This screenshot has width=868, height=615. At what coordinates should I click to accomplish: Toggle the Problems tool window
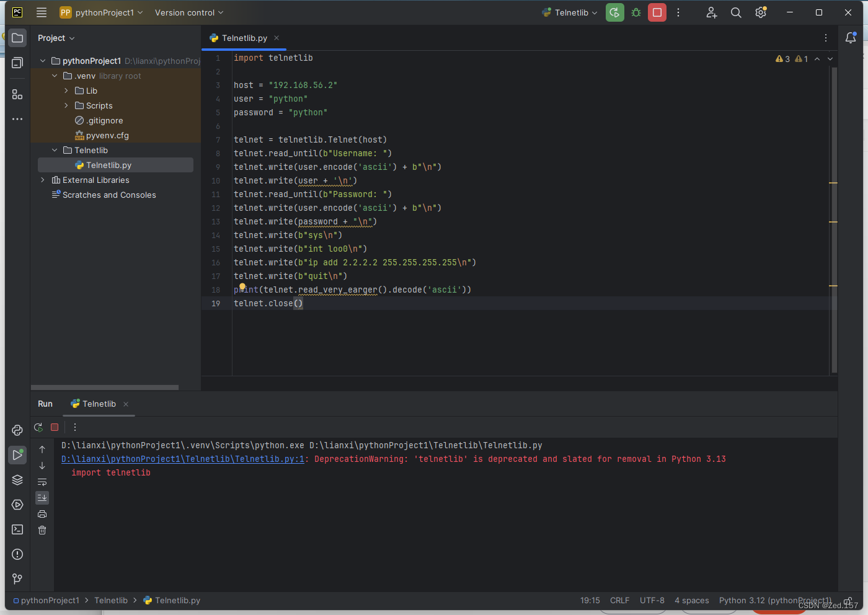pyautogui.click(x=17, y=554)
